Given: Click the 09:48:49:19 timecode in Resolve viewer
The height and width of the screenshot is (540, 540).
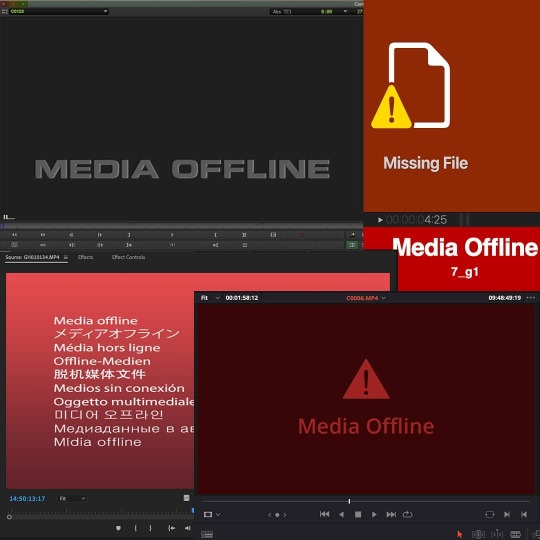Looking at the screenshot, I should point(505,298).
